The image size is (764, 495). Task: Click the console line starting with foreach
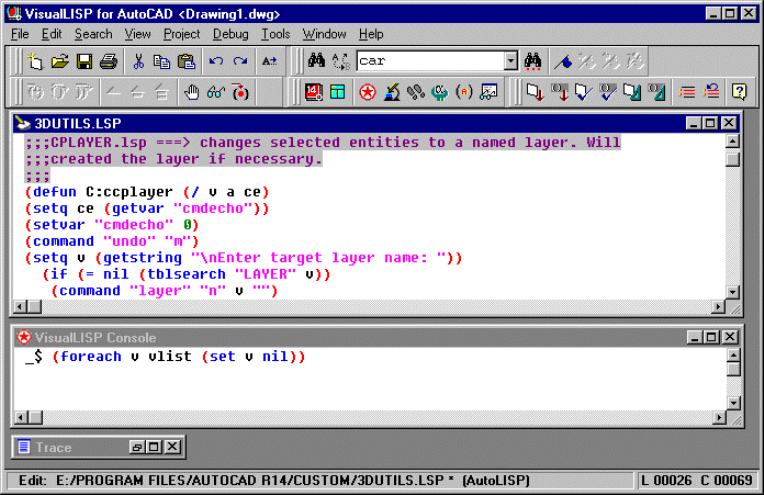[165, 357]
